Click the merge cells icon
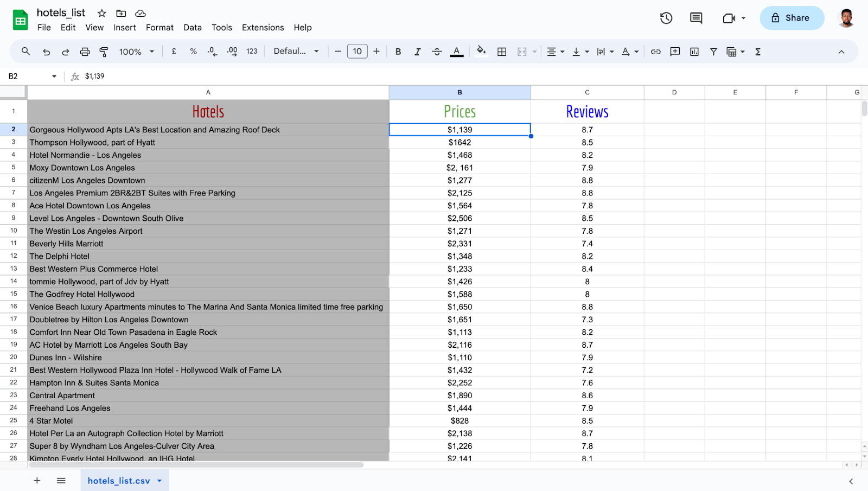This screenshot has height=491, width=868. point(522,52)
